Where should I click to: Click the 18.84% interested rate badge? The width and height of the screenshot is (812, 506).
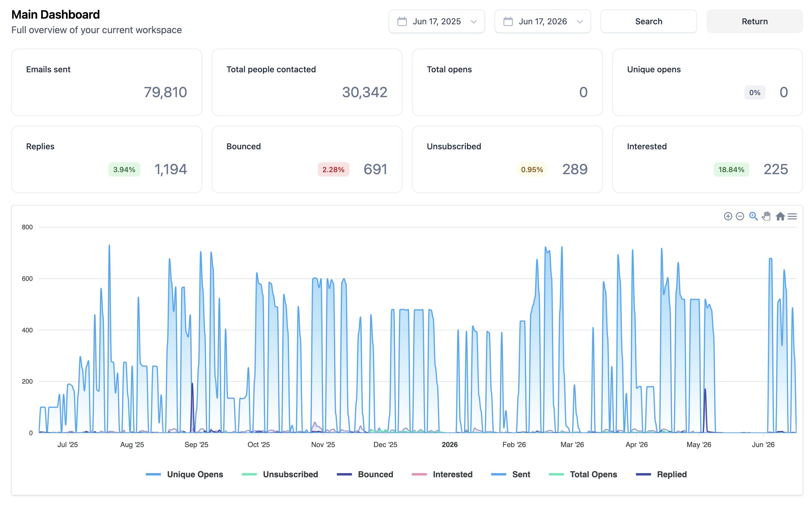(x=731, y=170)
